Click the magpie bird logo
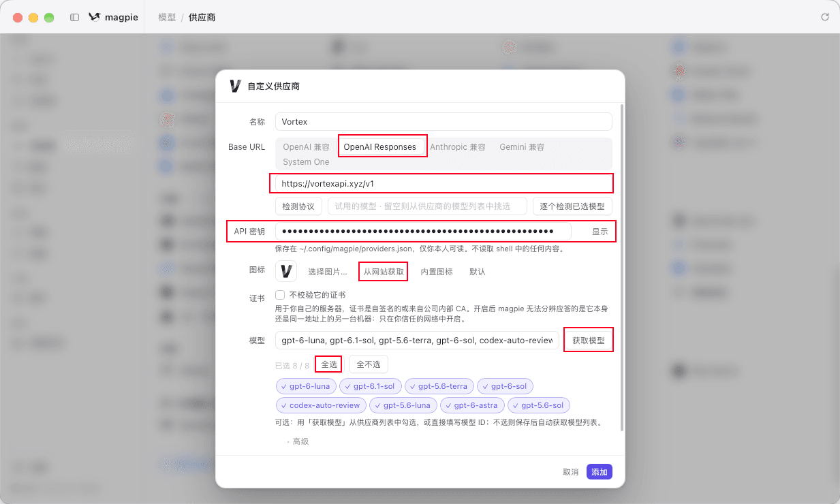 click(95, 17)
